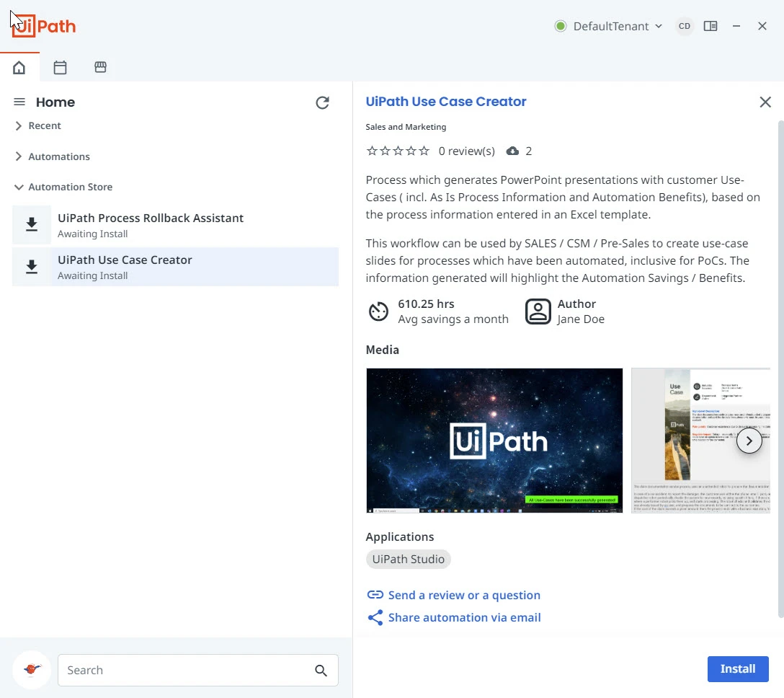Screen dimensions: 784x698
Task: Open the Home tab icon
Action: pyautogui.click(x=19, y=67)
